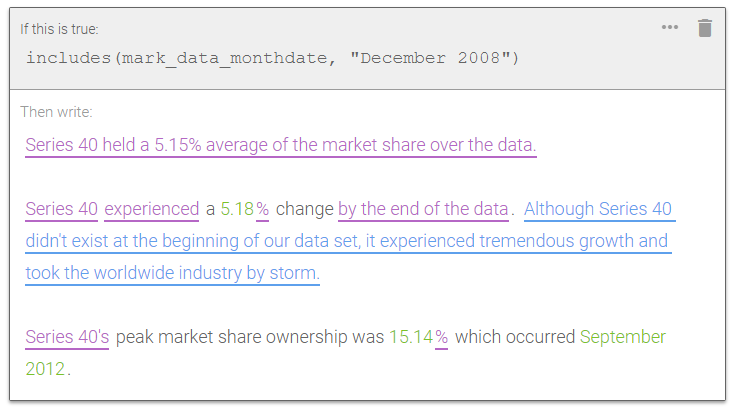Click the plain word 'change' in the second sentence

coord(305,209)
